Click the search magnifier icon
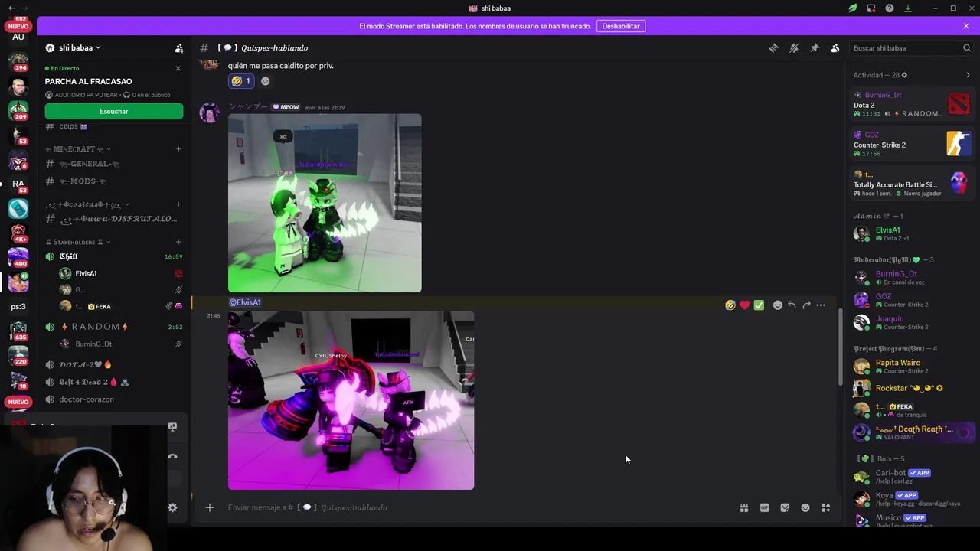Viewport: 980px width, 551px height. pyautogui.click(x=967, y=47)
